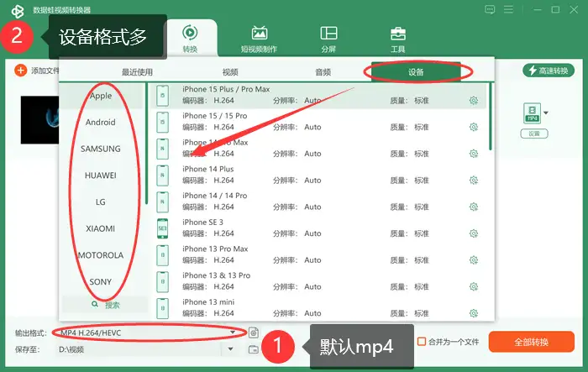Switch to the 音频 format tab
The width and height of the screenshot is (588, 372).
point(323,72)
